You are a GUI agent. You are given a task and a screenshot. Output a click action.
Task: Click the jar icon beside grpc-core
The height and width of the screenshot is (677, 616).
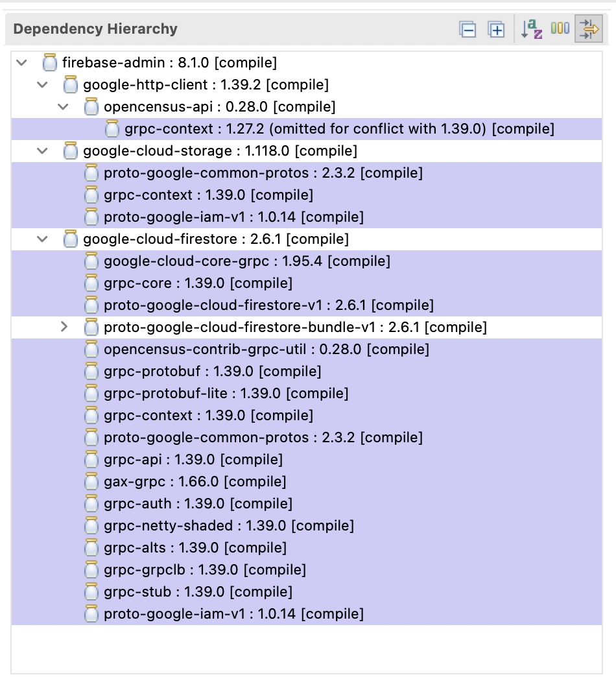pos(91,283)
